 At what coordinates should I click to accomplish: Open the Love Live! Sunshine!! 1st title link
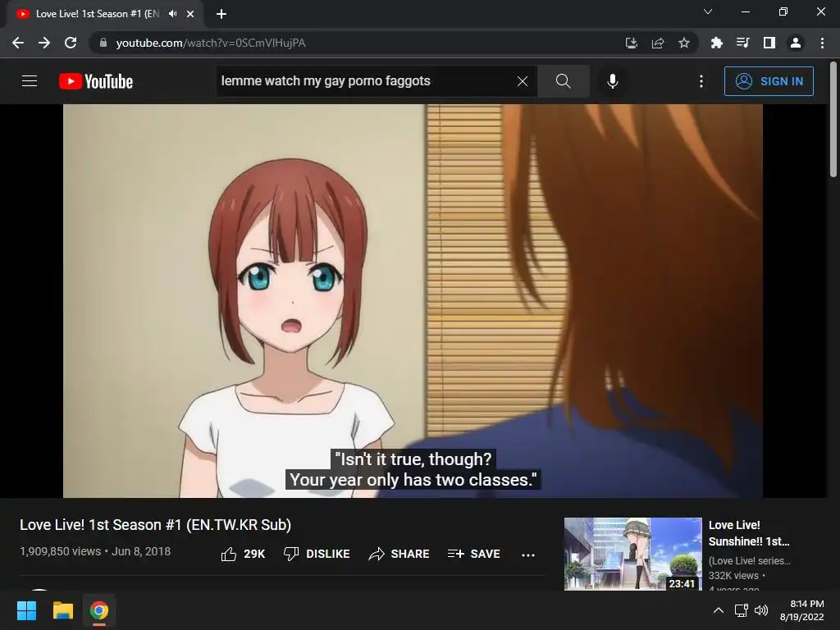click(749, 533)
